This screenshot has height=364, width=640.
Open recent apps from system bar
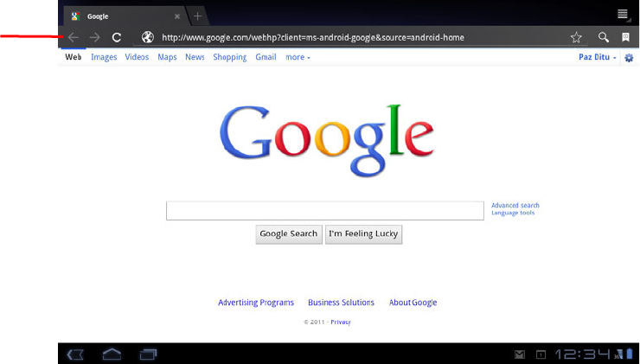[x=148, y=354]
